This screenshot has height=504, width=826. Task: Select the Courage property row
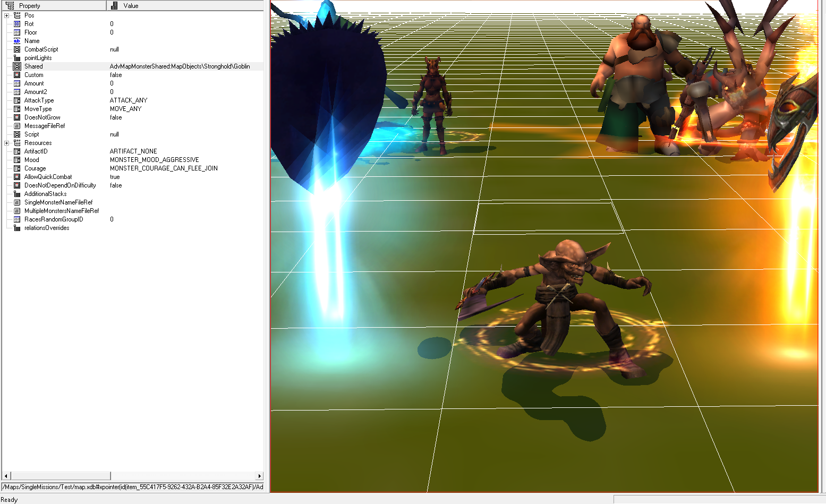(x=133, y=168)
